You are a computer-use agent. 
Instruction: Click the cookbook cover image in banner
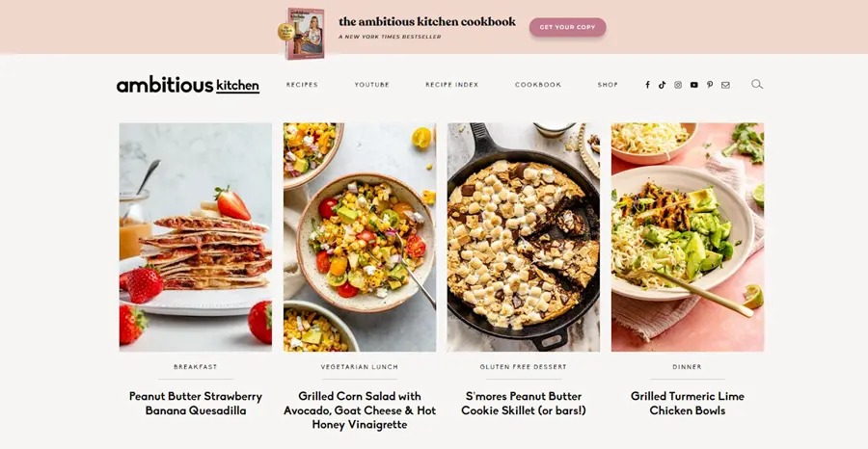304,33
